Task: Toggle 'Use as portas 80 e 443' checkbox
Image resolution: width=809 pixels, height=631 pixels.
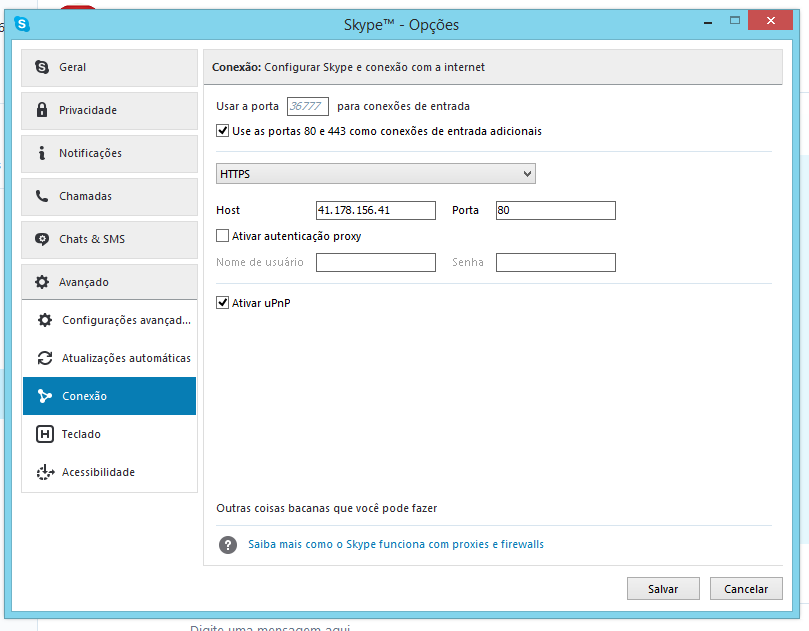Action: click(222, 131)
